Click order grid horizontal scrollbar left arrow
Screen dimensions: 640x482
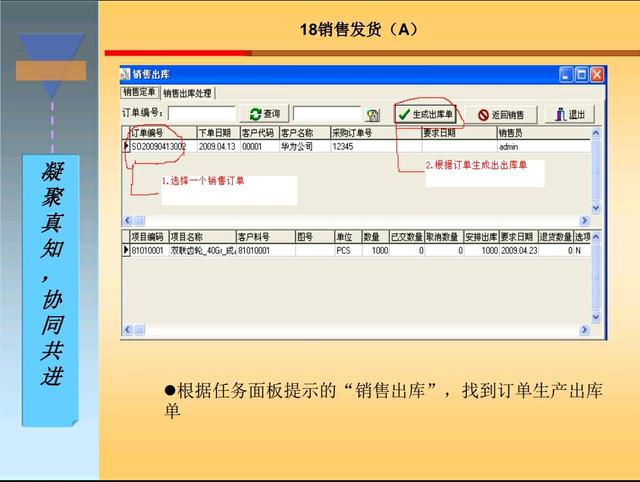pos(127,221)
